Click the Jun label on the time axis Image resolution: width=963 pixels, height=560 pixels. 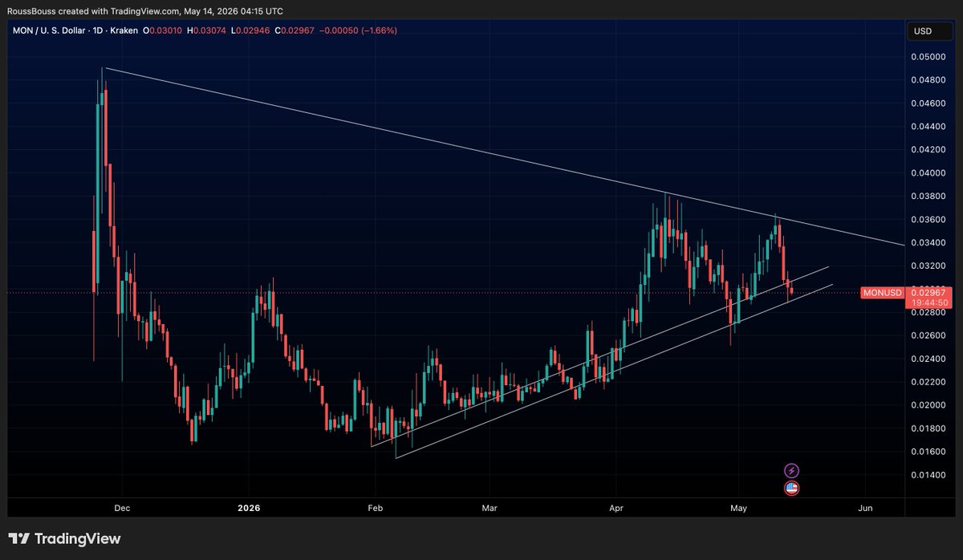point(865,508)
